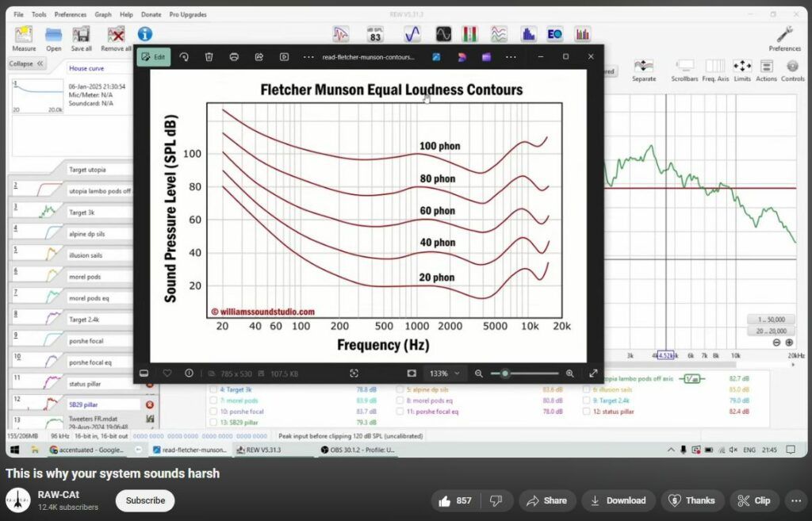Open the SPL meter tool
Viewport: 812px width, 521px height.
point(375,34)
